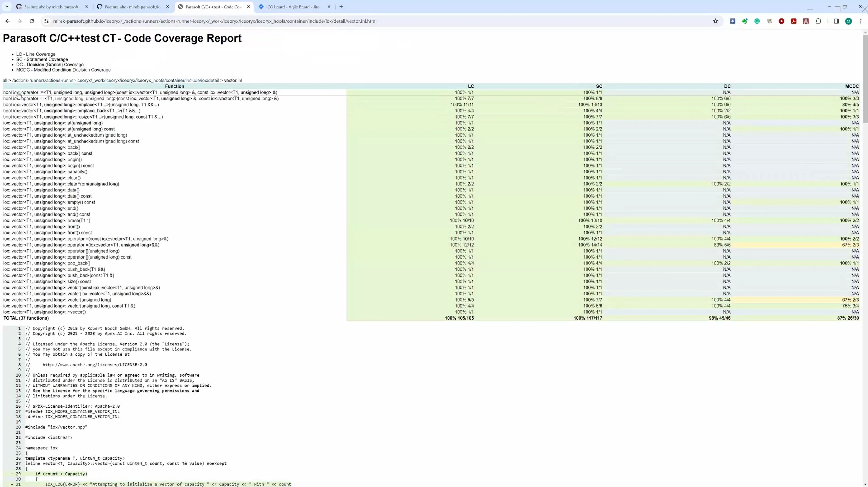Open the emplace_back<T1...> function link
Screen dimensions: 868x487
point(72,111)
